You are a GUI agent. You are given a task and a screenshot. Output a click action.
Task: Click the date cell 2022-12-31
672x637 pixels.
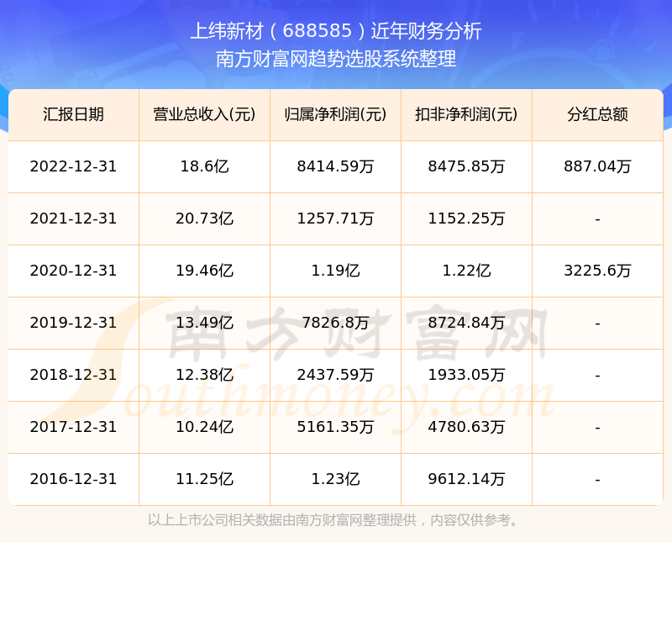coord(73,166)
